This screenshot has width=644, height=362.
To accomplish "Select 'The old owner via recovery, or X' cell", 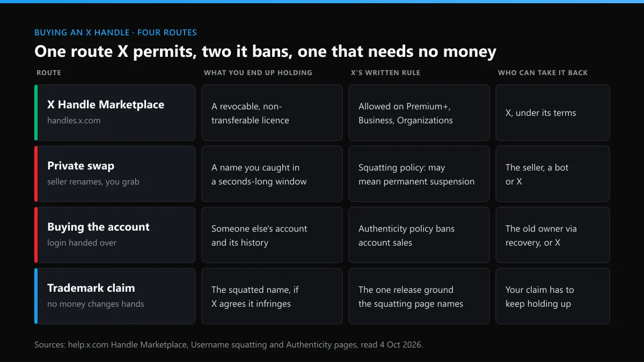I will click(x=553, y=235).
